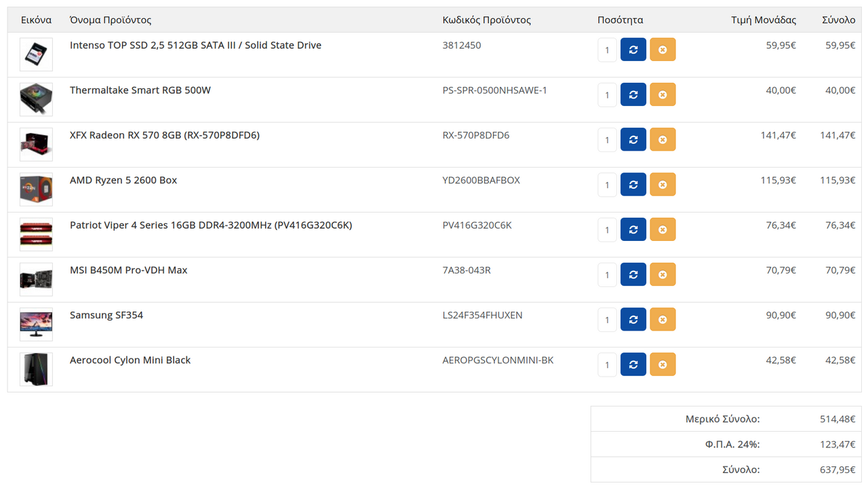
Task: Open MSI motherboard thumbnail image
Action: pos(36,279)
